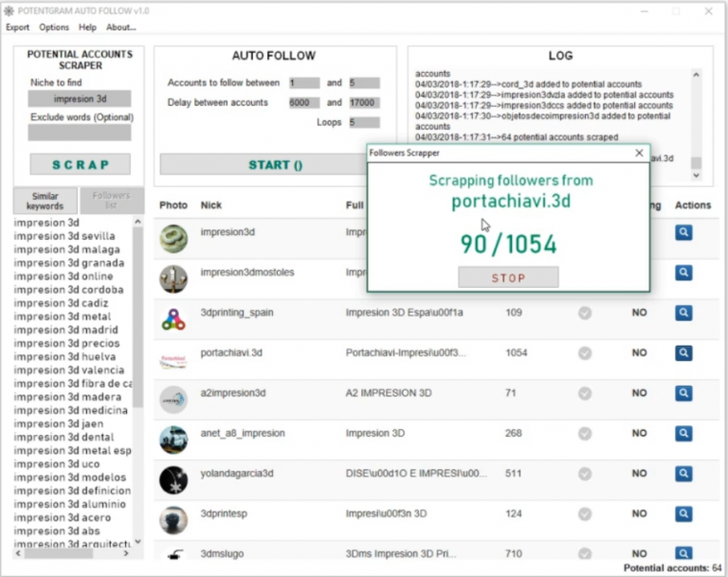Viewport: 728px width, 577px height.
Task: Select keyword 'impresion 3d dental'
Action: [x=64, y=438]
